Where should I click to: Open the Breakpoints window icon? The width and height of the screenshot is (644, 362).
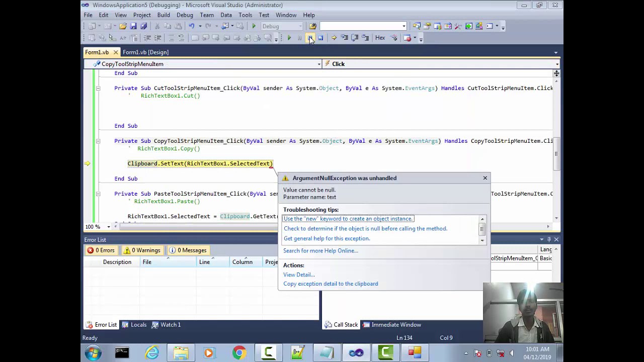[x=407, y=38]
